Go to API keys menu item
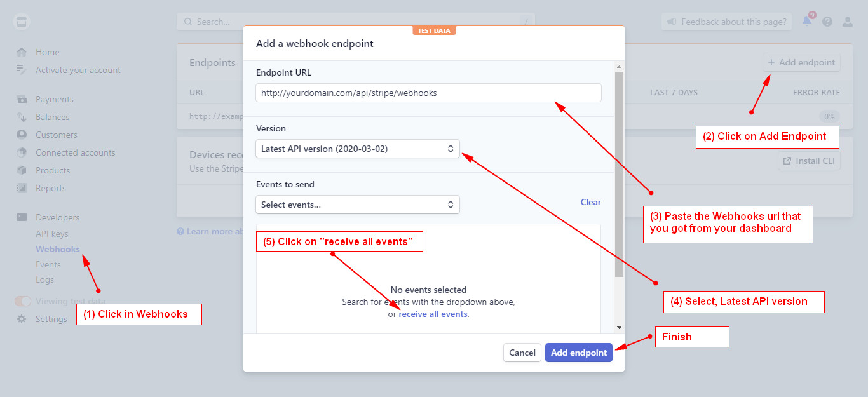The width and height of the screenshot is (868, 397). (x=51, y=234)
